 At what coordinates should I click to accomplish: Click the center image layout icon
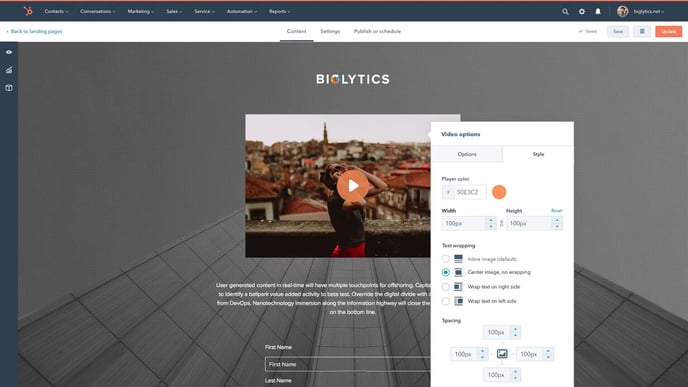pos(459,272)
